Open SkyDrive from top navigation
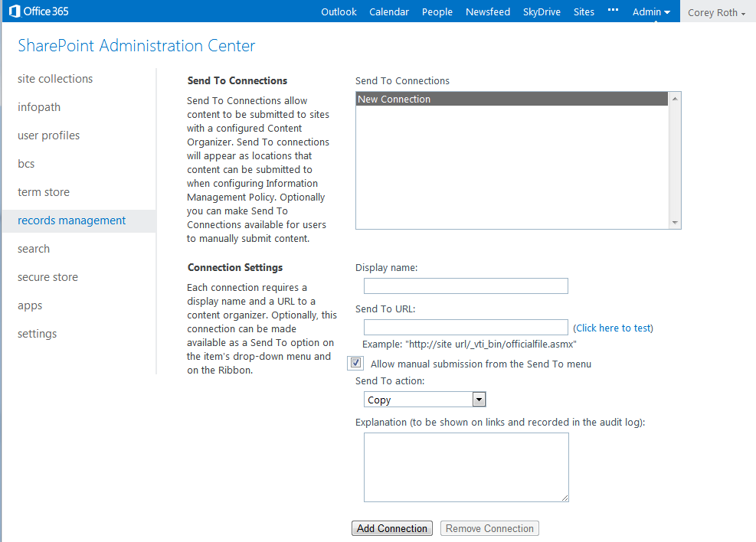Image resolution: width=756 pixels, height=542 pixels. (x=542, y=12)
